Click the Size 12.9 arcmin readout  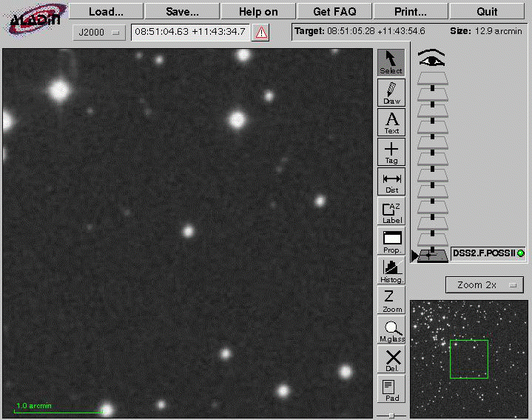(486, 31)
